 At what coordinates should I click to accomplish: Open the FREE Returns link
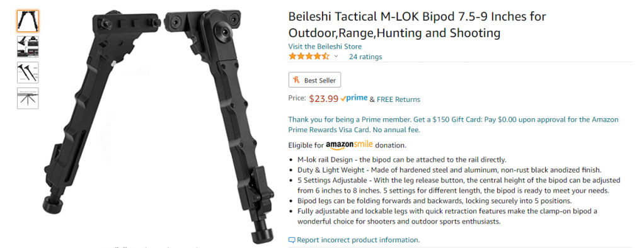(398, 99)
